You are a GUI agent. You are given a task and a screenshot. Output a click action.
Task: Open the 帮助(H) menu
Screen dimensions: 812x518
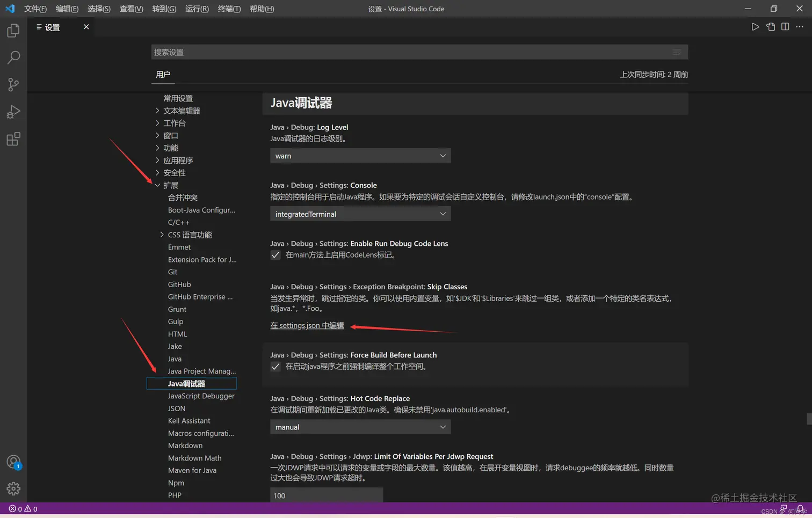(x=262, y=9)
